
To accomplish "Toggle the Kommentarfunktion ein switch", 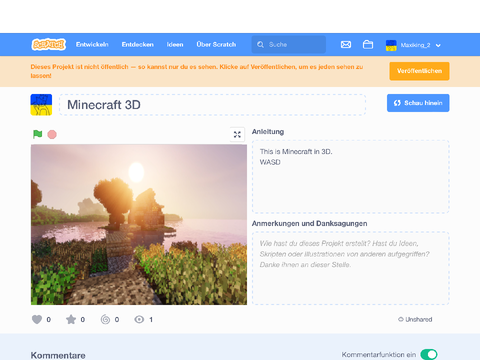I will (x=429, y=354).
